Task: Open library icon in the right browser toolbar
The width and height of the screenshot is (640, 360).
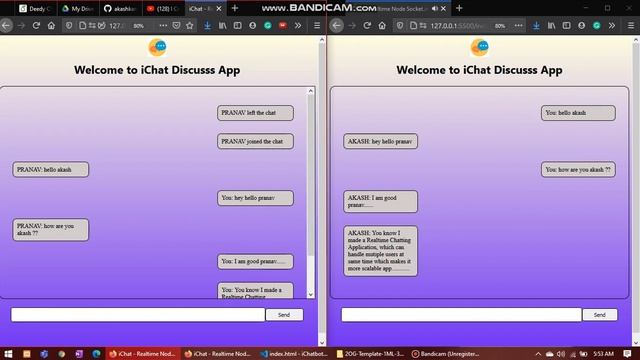Action: point(551,26)
